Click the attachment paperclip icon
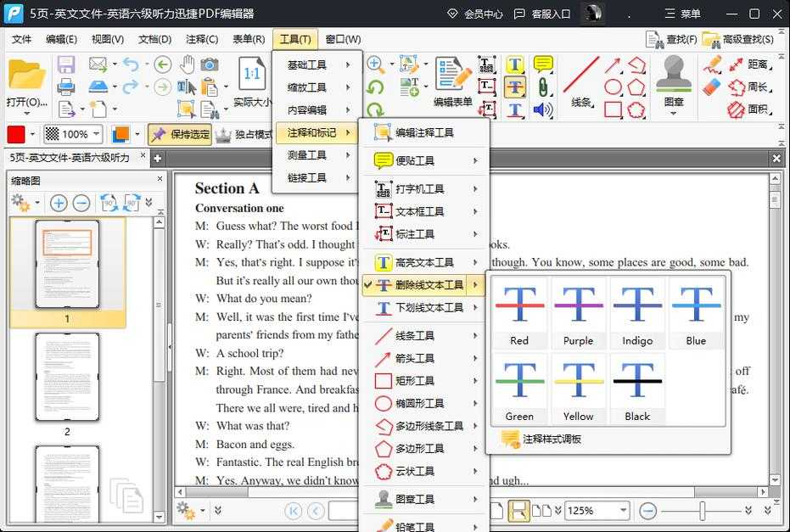Screen dimensions: 790x532 pyautogui.click(x=543, y=87)
